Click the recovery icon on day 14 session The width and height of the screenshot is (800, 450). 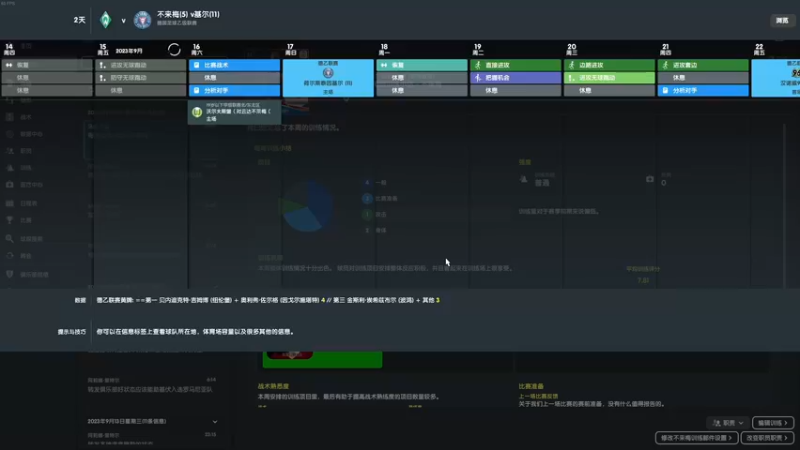pyautogui.click(x=9, y=65)
